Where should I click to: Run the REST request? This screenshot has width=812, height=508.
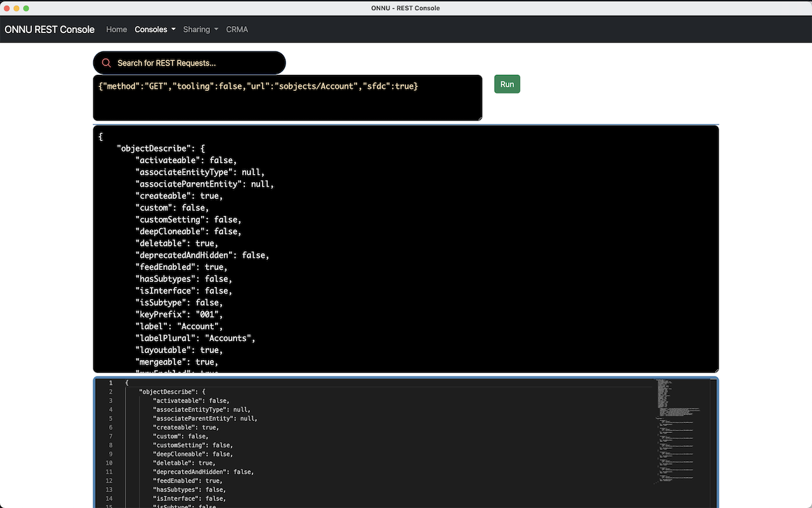(507, 84)
